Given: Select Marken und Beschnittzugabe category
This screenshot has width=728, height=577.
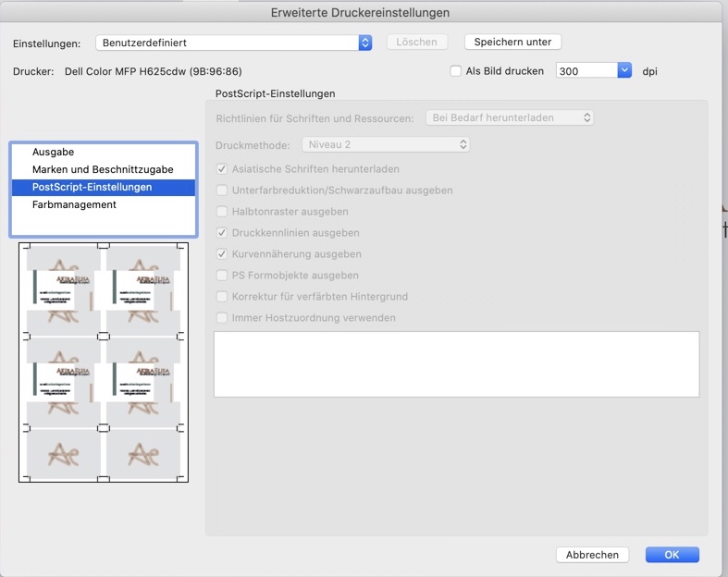Looking at the screenshot, I should pyautogui.click(x=103, y=169).
